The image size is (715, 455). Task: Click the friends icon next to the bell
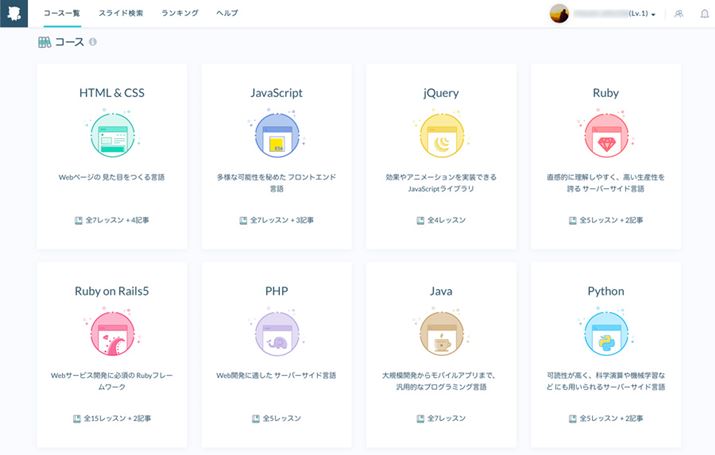679,14
